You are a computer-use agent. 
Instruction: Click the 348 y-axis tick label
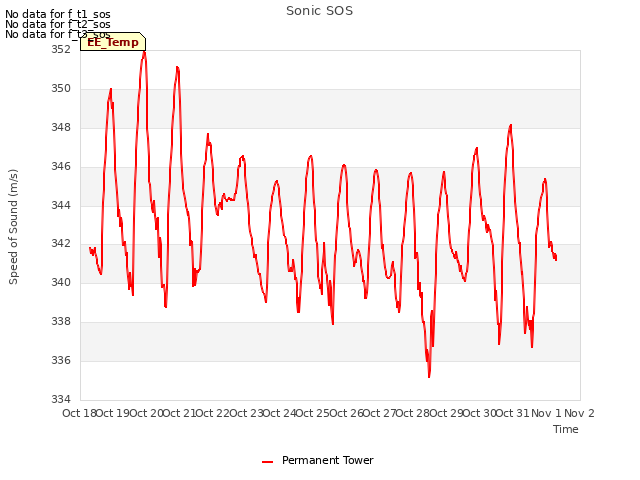point(61,127)
